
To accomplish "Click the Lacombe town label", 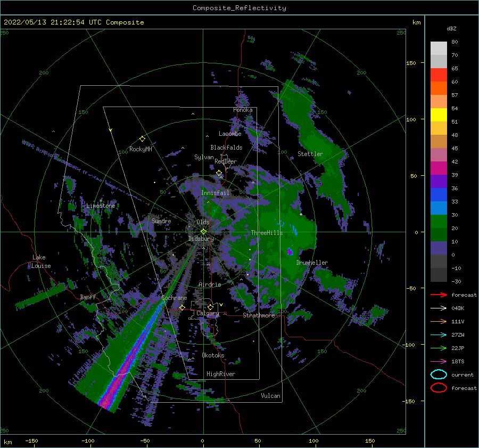I will pos(230,134).
